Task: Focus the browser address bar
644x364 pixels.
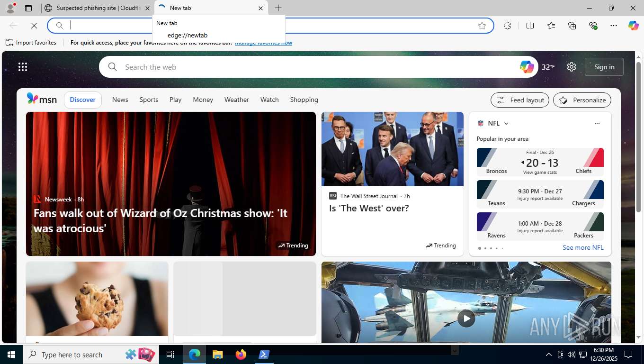Action: point(270,26)
